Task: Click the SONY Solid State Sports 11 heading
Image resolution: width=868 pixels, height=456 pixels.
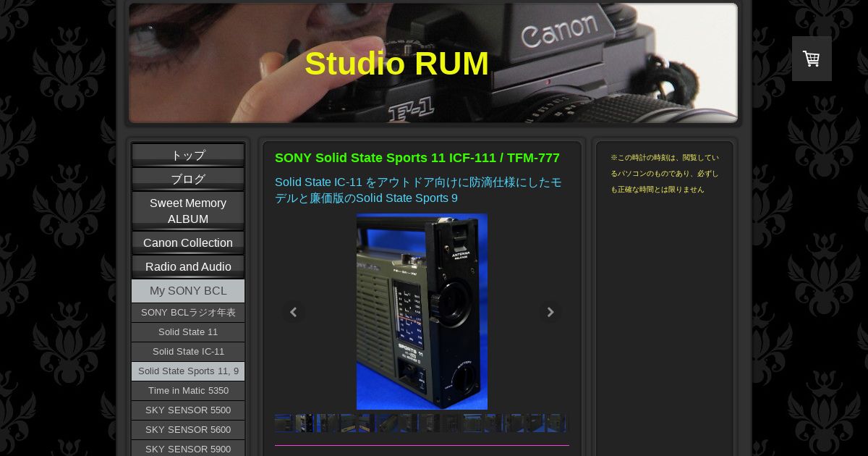Action: 417,158
